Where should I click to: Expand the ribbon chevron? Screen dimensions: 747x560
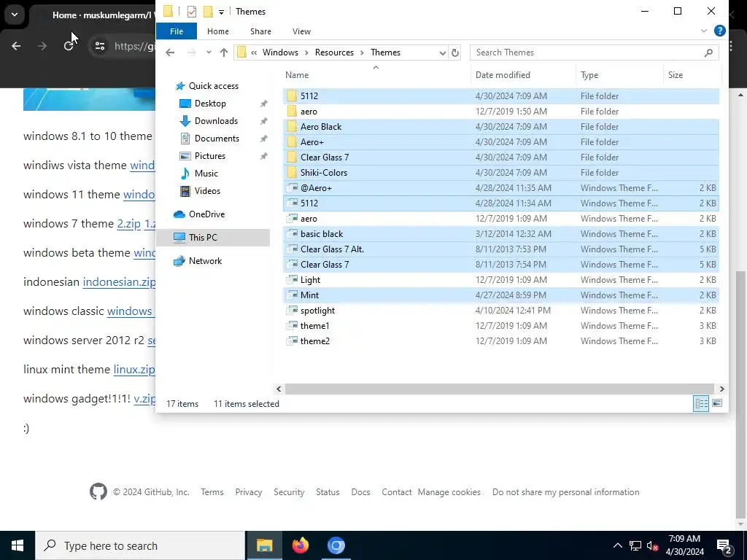coord(704,31)
